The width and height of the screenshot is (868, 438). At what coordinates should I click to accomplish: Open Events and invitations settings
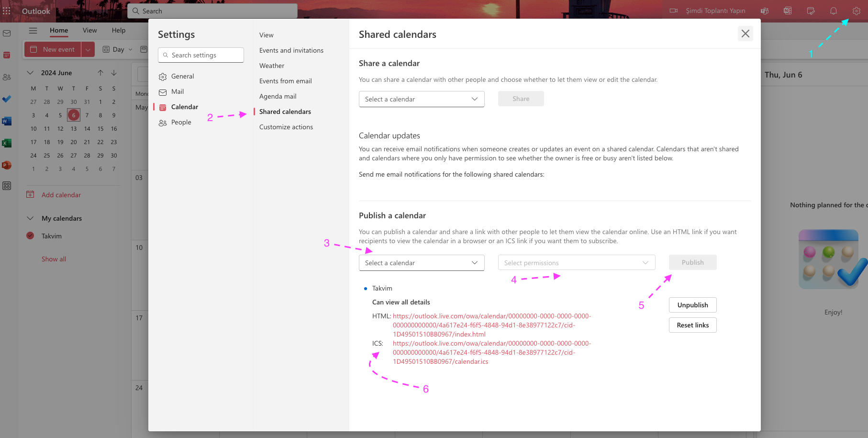pyautogui.click(x=291, y=50)
